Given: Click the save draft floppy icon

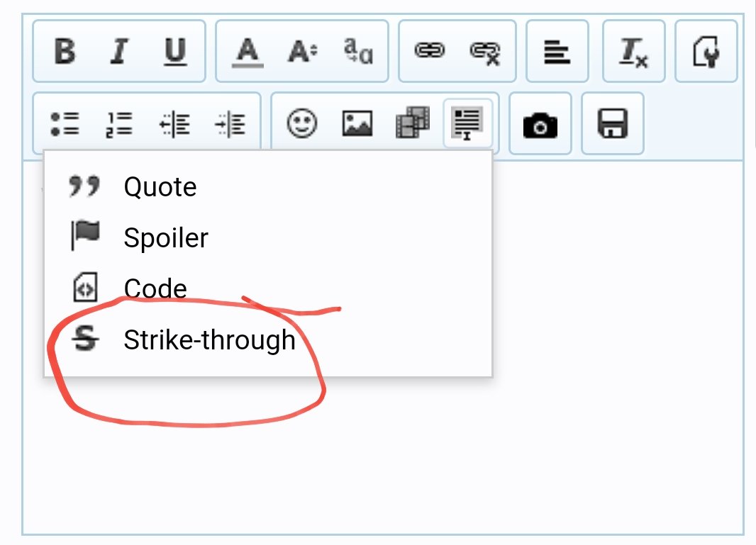Looking at the screenshot, I should pyautogui.click(x=613, y=123).
